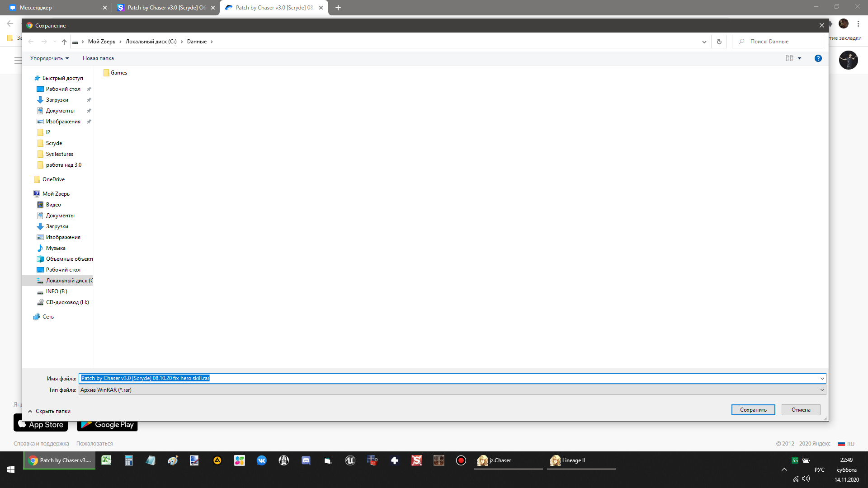Viewport: 868px width, 488px height.
Task: Open the calculator taskbar icon
Action: pos(128,460)
